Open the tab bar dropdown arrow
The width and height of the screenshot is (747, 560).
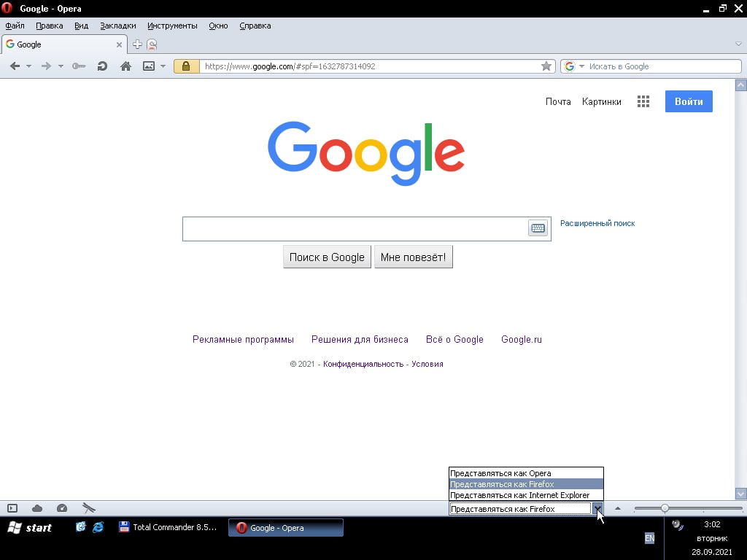pyautogui.click(x=738, y=44)
